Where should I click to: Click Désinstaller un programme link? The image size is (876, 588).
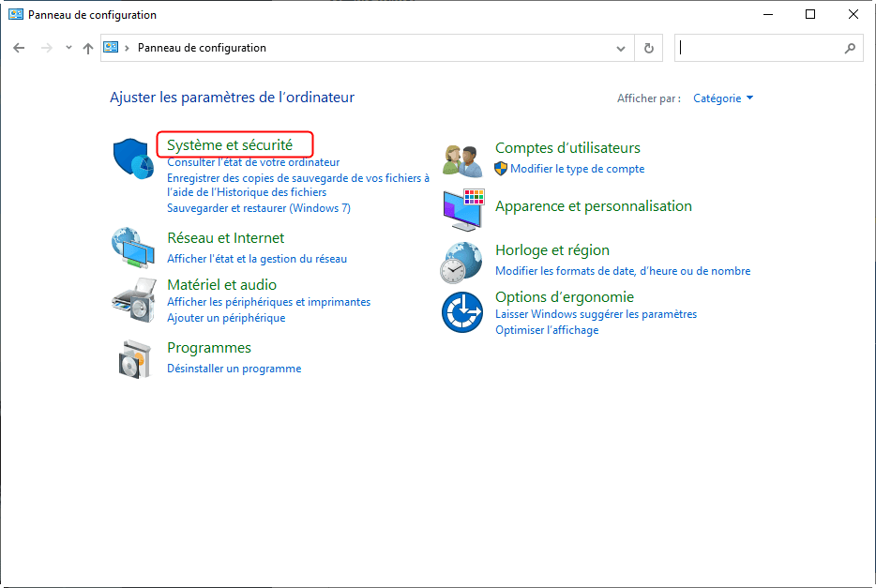[x=234, y=369]
